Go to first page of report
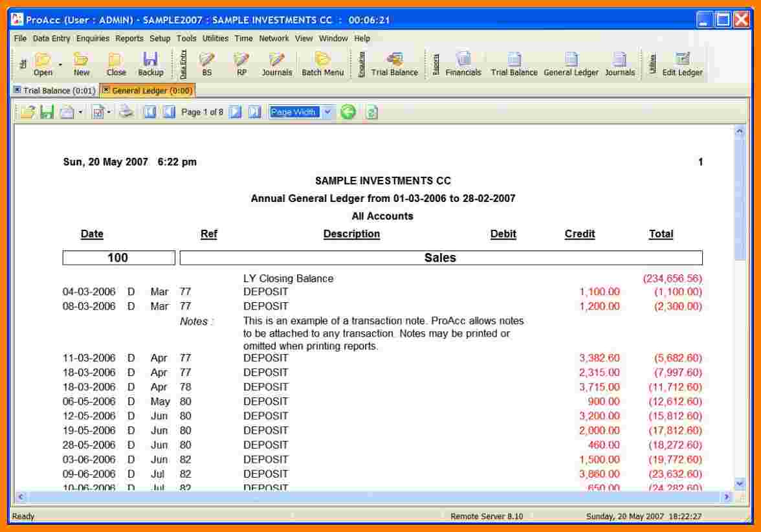 click(150, 112)
